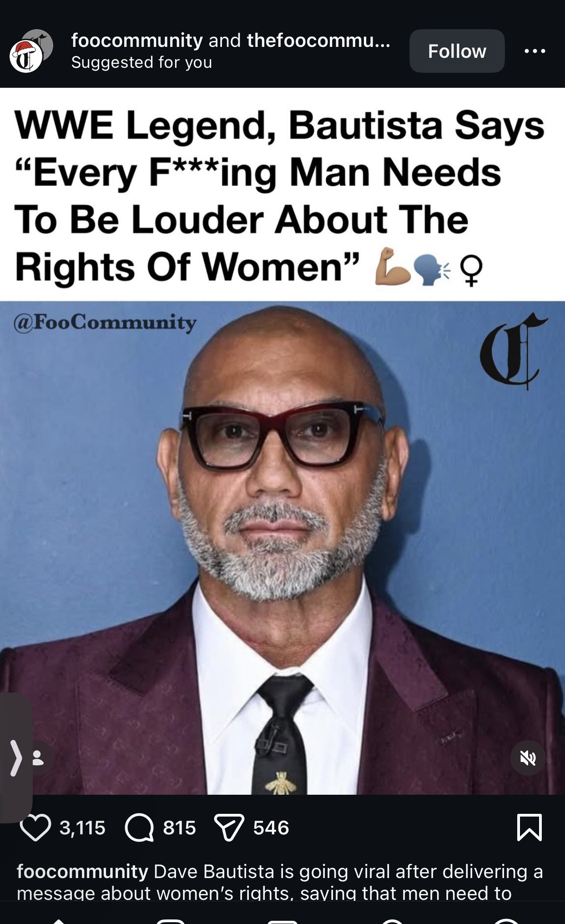Like the post with the heart icon
565x924 pixels.
point(35,828)
